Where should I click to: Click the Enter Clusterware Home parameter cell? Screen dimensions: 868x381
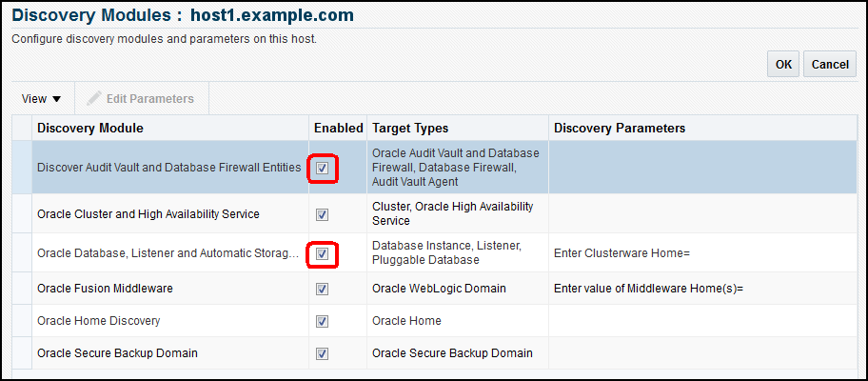[x=621, y=254]
